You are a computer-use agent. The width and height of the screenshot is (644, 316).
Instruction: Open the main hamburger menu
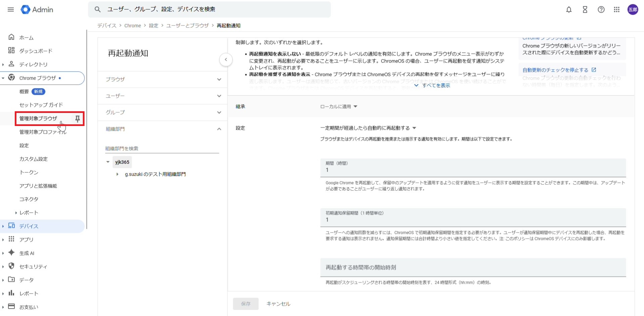tap(11, 9)
